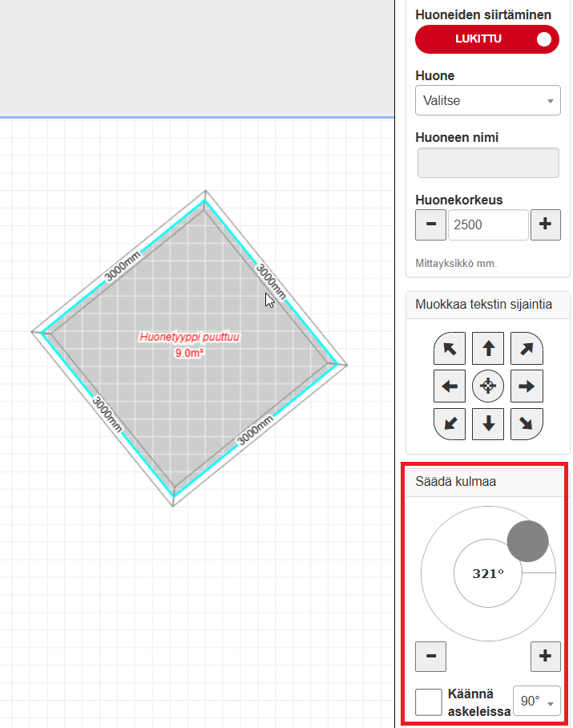Click the Huoneen nimi input field
This screenshot has width=573, height=728.
[x=488, y=163]
